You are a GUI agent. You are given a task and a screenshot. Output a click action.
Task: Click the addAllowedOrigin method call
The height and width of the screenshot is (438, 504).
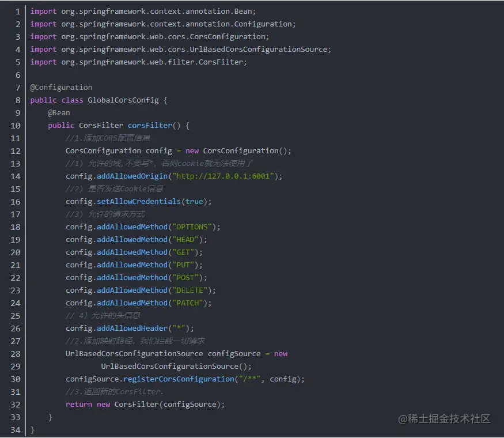[132, 176]
